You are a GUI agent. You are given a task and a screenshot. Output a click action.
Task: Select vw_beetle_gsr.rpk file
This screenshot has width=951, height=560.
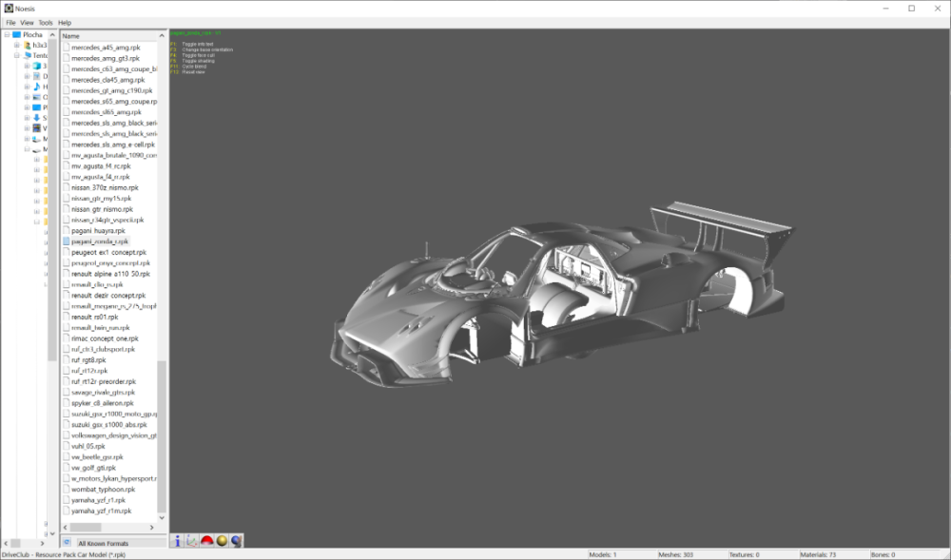coord(97,457)
